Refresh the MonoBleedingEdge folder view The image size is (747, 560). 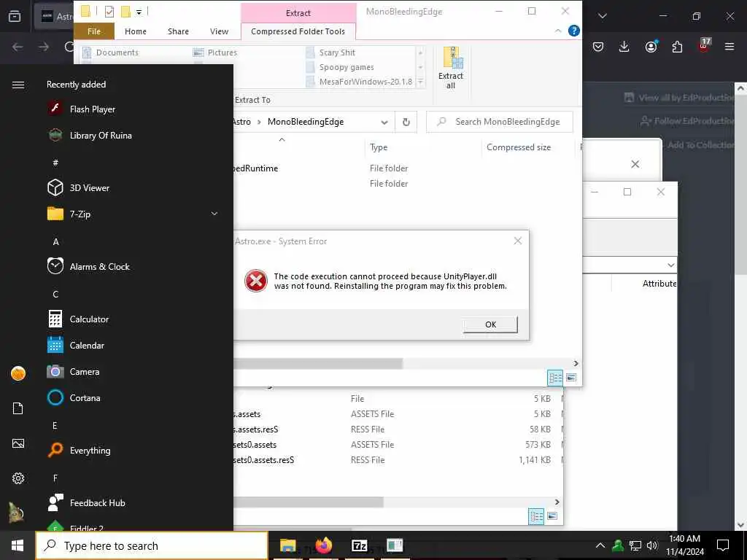coord(406,122)
